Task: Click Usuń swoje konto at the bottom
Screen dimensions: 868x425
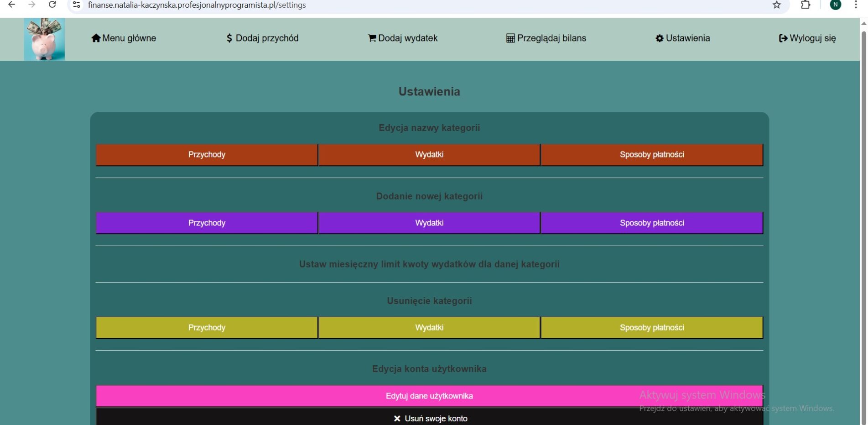Action: coord(429,418)
